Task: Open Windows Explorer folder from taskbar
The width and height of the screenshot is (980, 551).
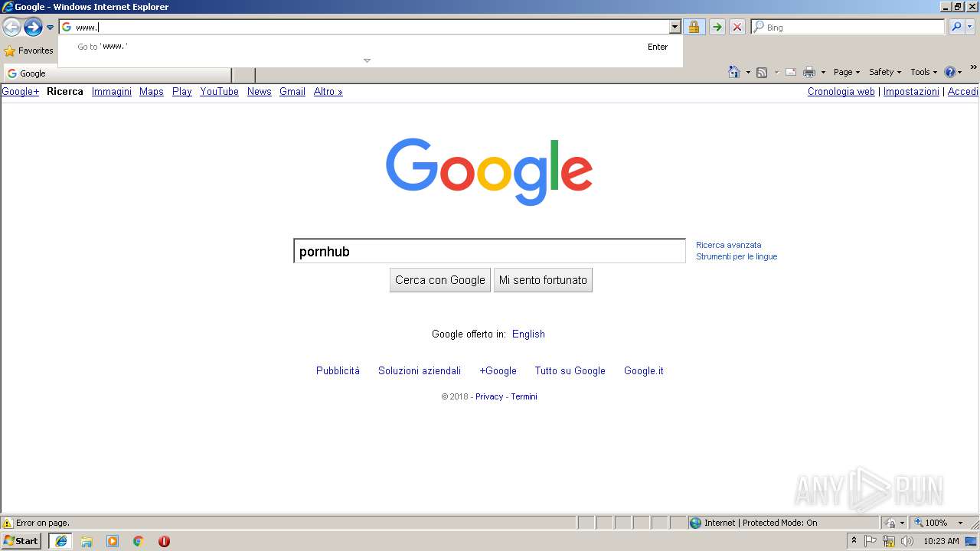Action: pyautogui.click(x=87, y=541)
